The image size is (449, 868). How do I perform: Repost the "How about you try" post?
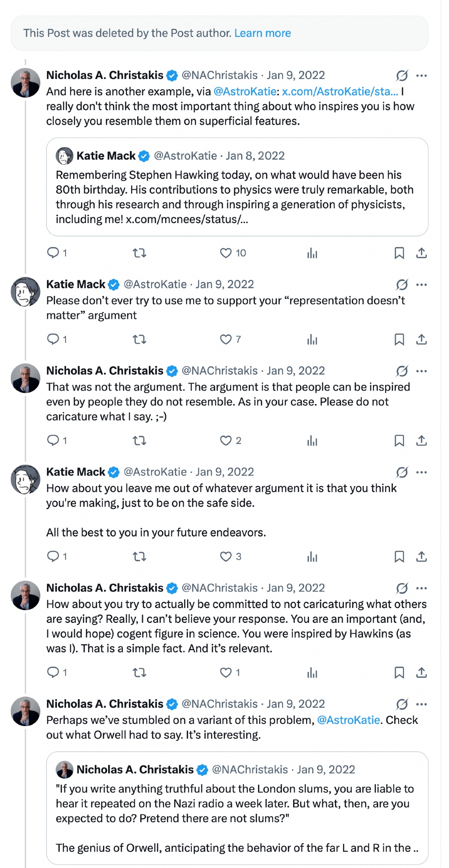click(139, 673)
